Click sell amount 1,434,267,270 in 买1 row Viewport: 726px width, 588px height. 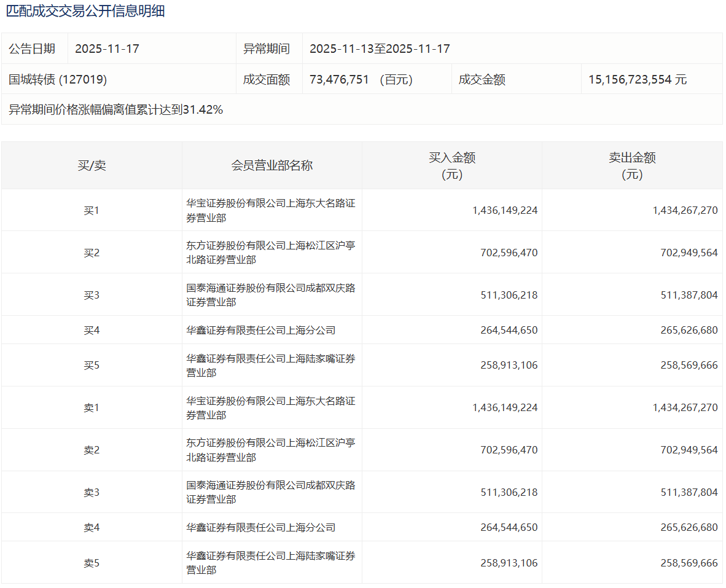pos(685,211)
